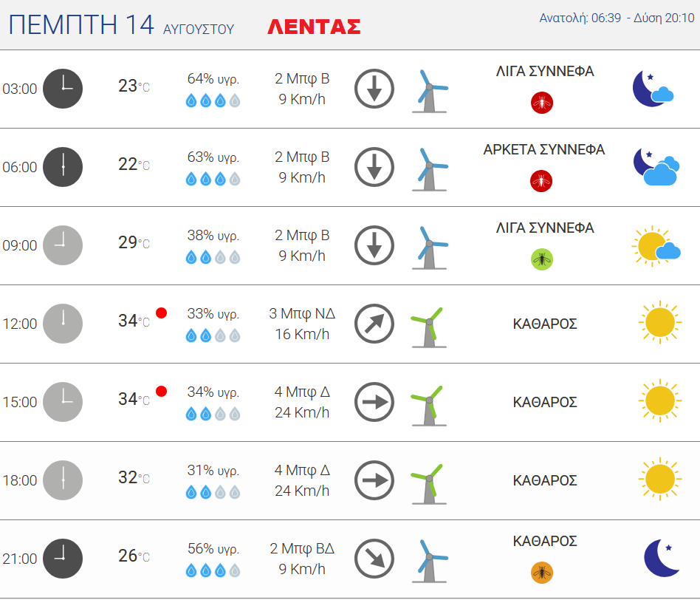Click the sun with cloud icon at 09:00

coord(656,246)
